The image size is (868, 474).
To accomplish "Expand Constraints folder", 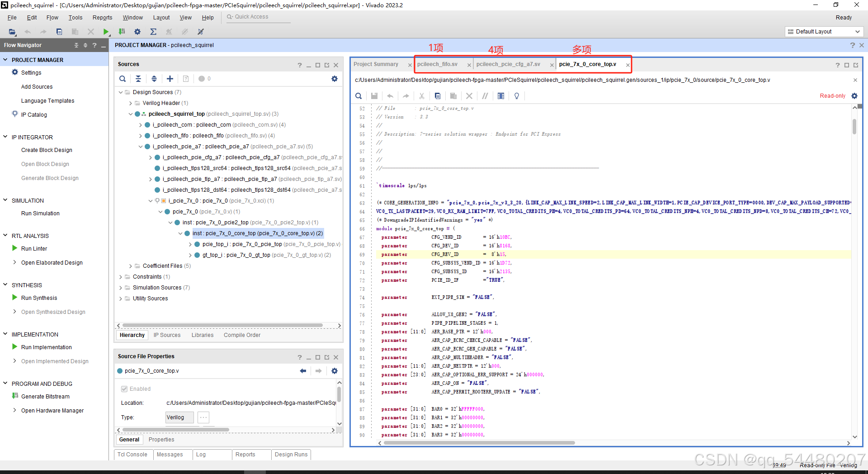I will pos(121,277).
